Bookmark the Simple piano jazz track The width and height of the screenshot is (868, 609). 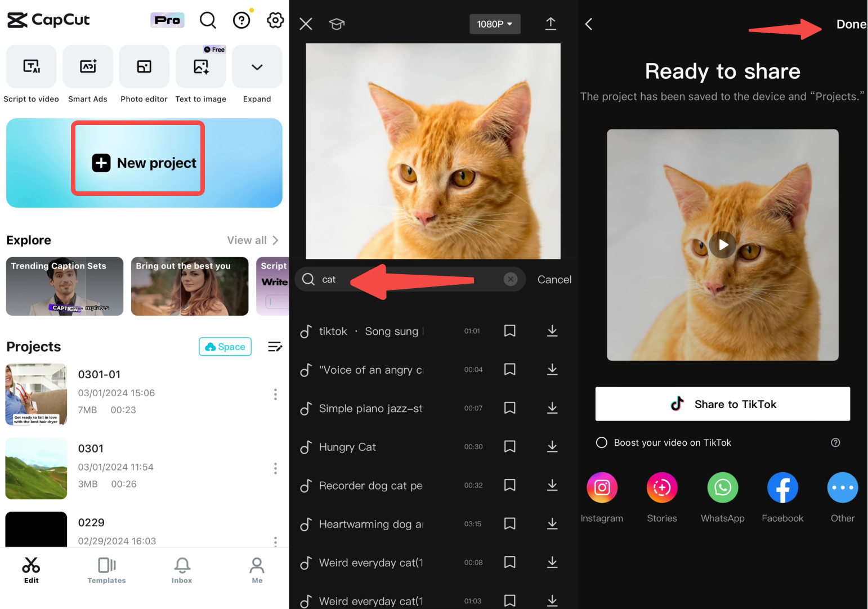click(509, 408)
